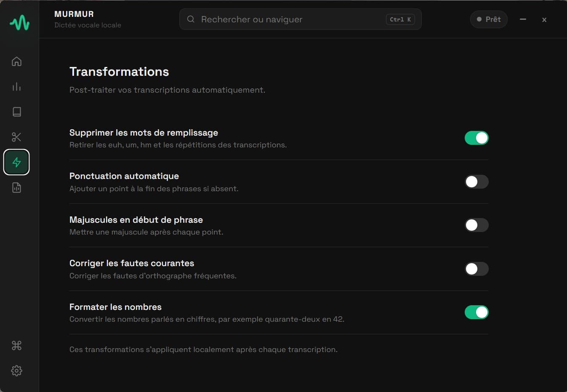Click the MURMUR app title

[x=74, y=14]
